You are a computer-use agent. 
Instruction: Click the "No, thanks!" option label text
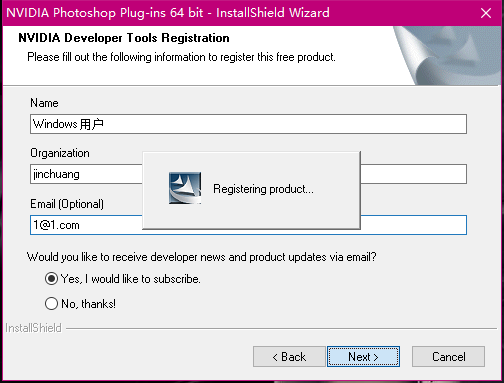coord(89,304)
